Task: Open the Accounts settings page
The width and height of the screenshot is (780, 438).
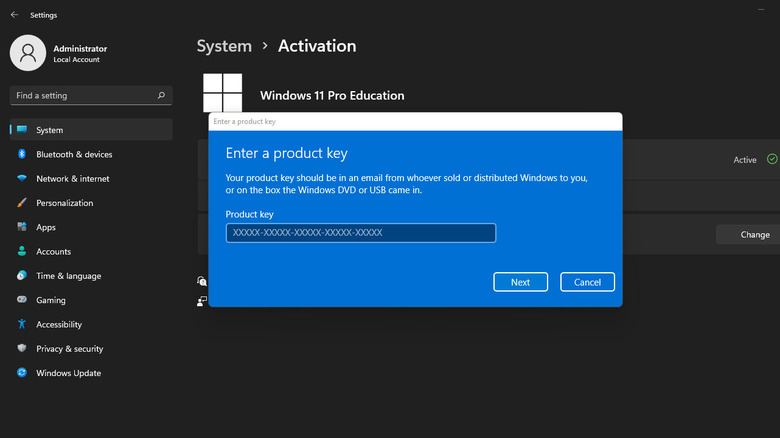Action: click(53, 252)
